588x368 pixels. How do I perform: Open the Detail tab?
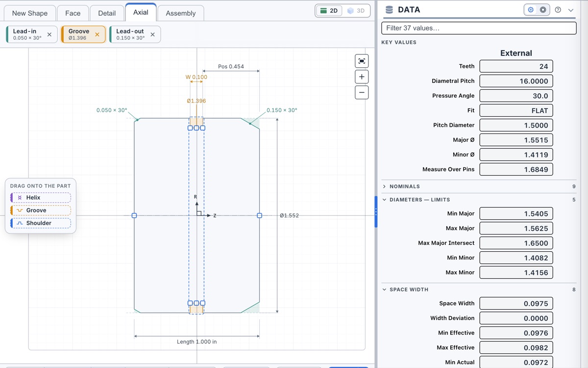[107, 13]
